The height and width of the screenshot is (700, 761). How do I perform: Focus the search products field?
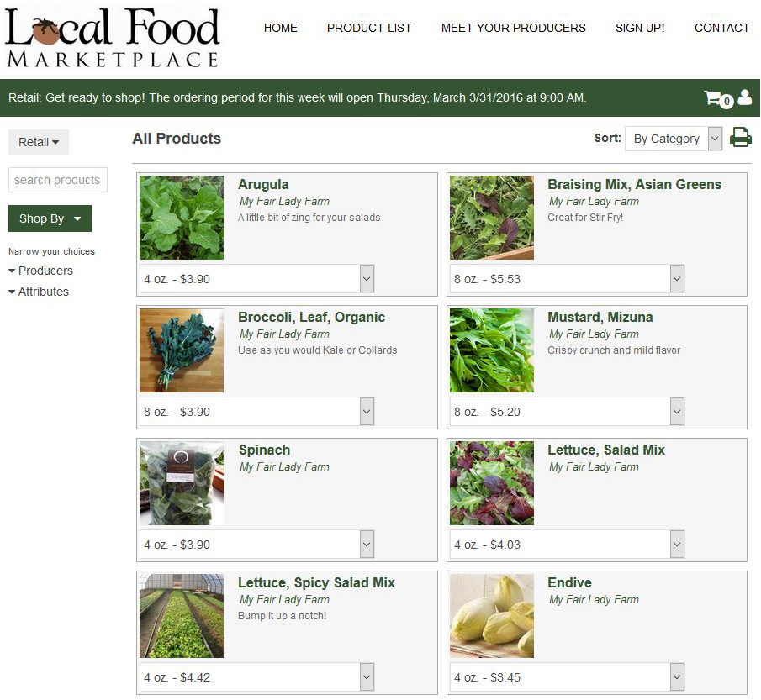(x=58, y=180)
